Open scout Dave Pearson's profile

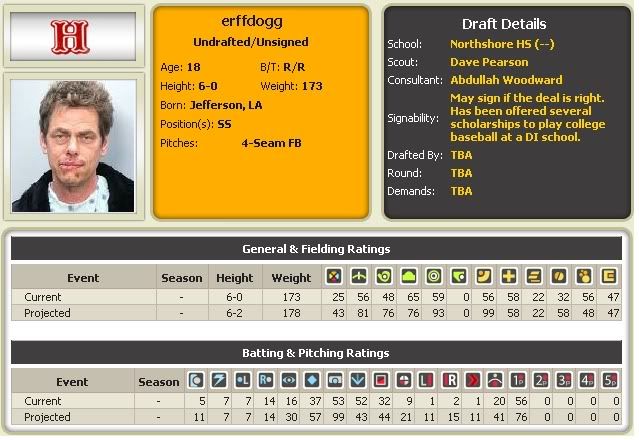[x=490, y=62]
